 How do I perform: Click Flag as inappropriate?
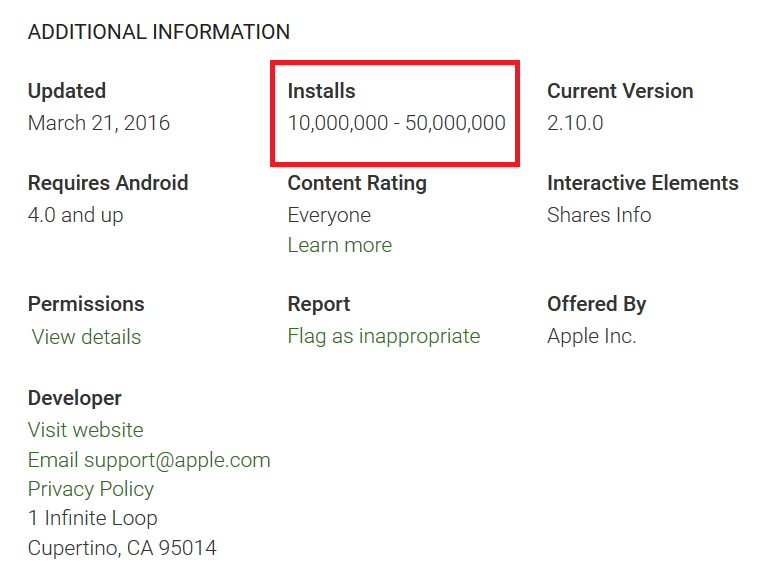tap(383, 336)
